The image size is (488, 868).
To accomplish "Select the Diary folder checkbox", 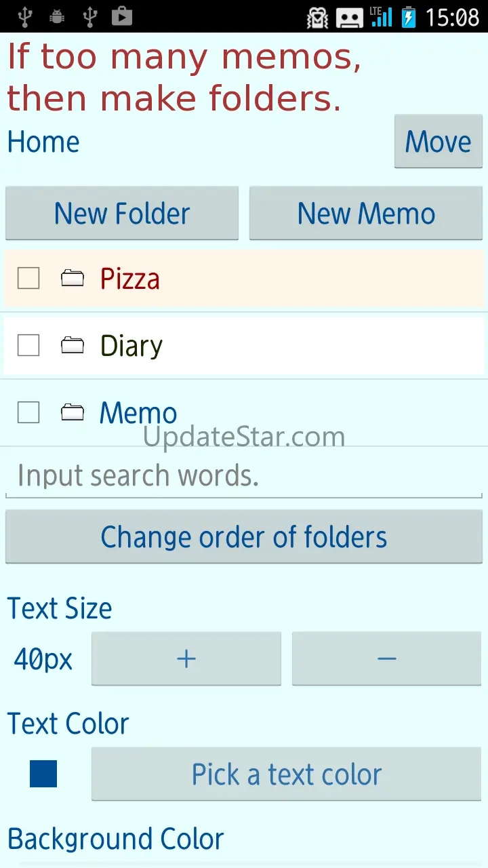I will pyautogui.click(x=28, y=345).
